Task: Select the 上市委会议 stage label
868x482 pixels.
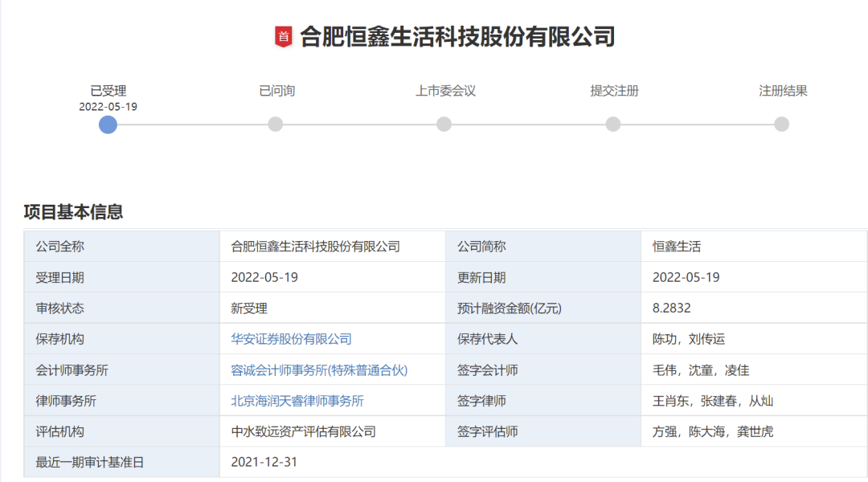Action: (444, 91)
